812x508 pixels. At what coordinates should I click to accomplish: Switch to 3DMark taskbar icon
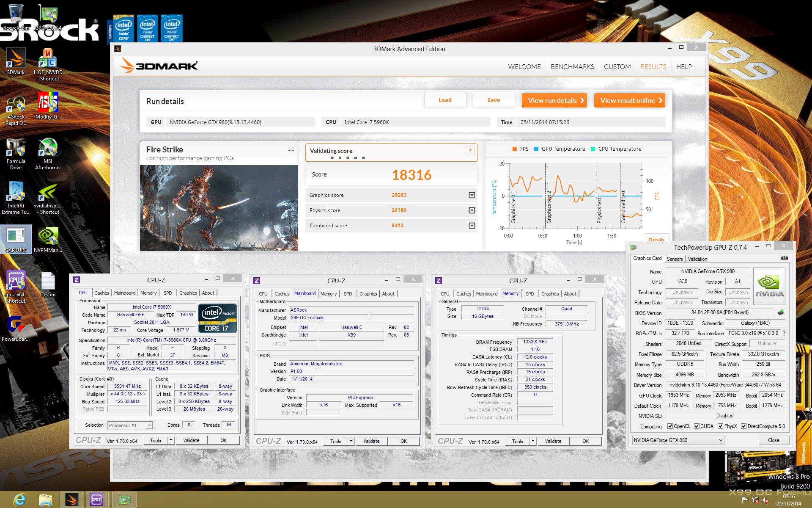pos(71,500)
